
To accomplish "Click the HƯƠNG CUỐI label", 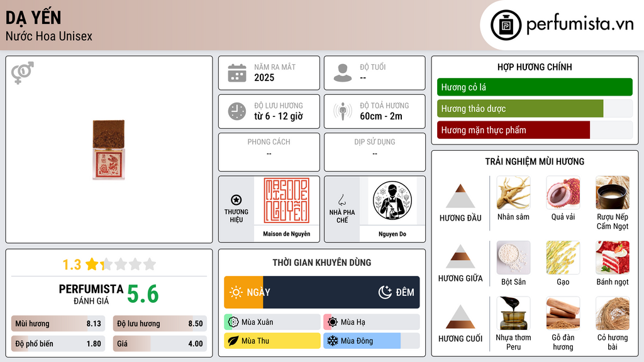I will point(460,339).
